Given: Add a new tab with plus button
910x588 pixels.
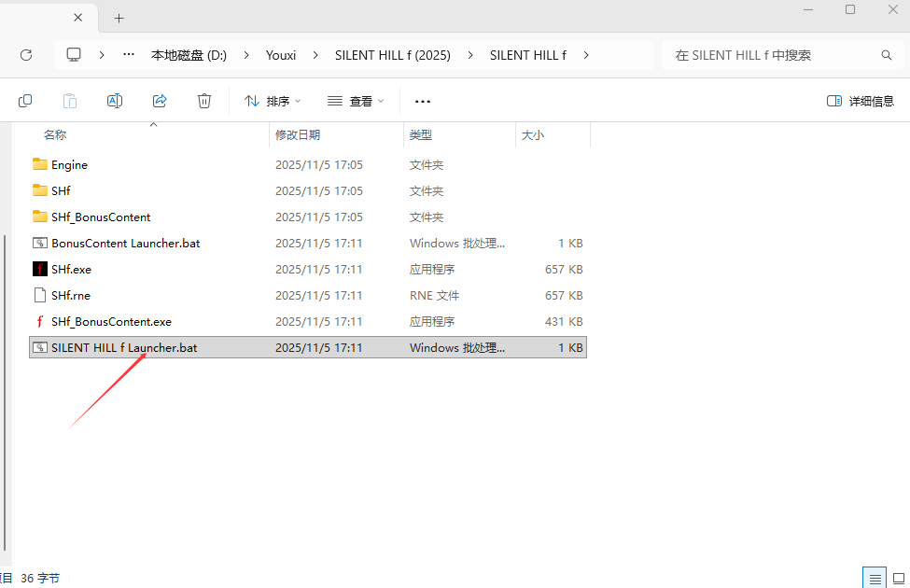Looking at the screenshot, I should pyautogui.click(x=119, y=18).
